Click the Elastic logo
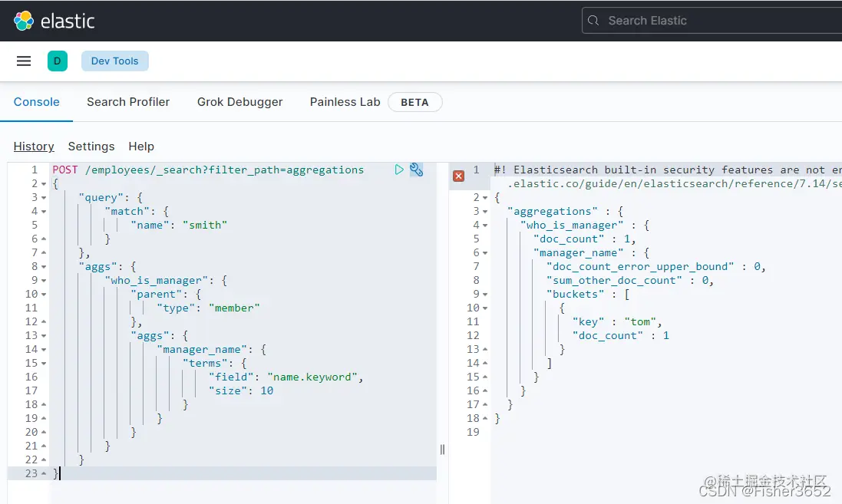Image resolution: width=842 pixels, height=504 pixels. click(x=54, y=21)
